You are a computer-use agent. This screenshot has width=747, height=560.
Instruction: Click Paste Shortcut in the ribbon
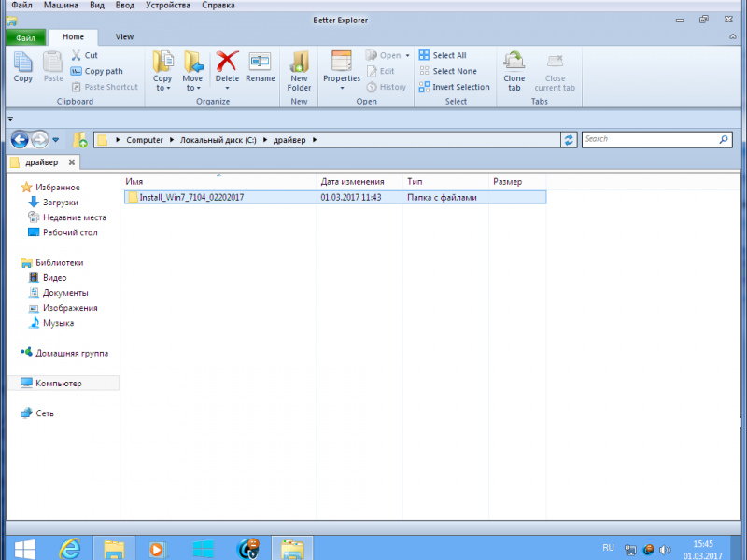tap(105, 87)
